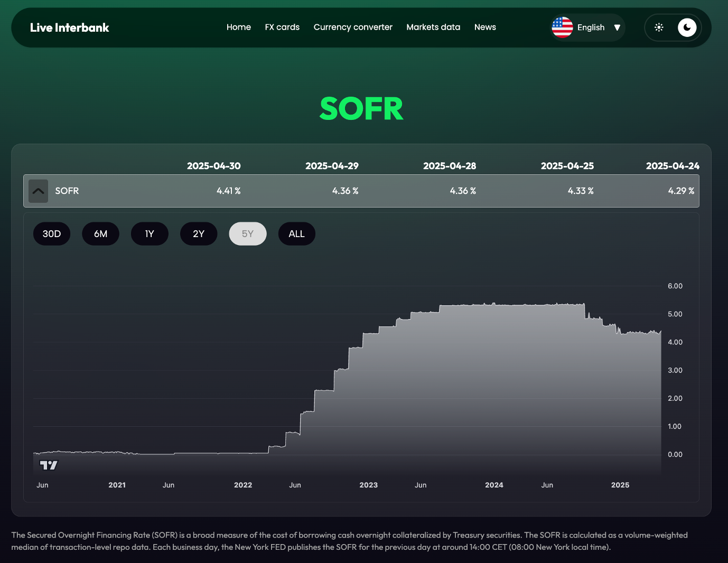Click the 3.00 y-axis label
The width and height of the screenshot is (728, 563).
pyautogui.click(x=675, y=371)
